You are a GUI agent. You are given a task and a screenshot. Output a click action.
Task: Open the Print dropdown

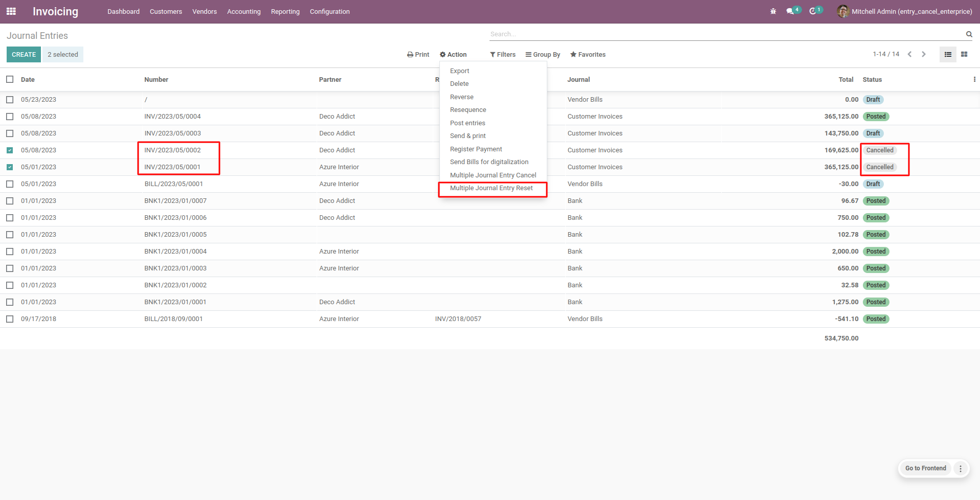pyautogui.click(x=418, y=55)
